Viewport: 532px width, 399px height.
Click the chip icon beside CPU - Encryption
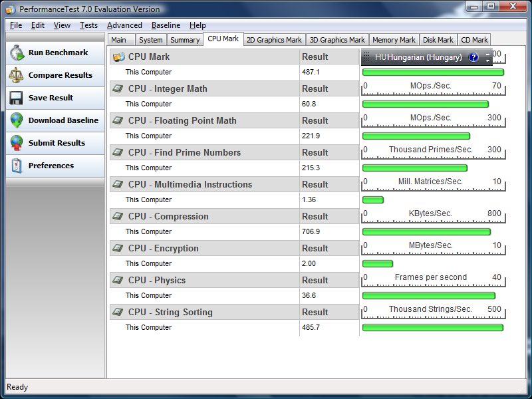point(118,248)
